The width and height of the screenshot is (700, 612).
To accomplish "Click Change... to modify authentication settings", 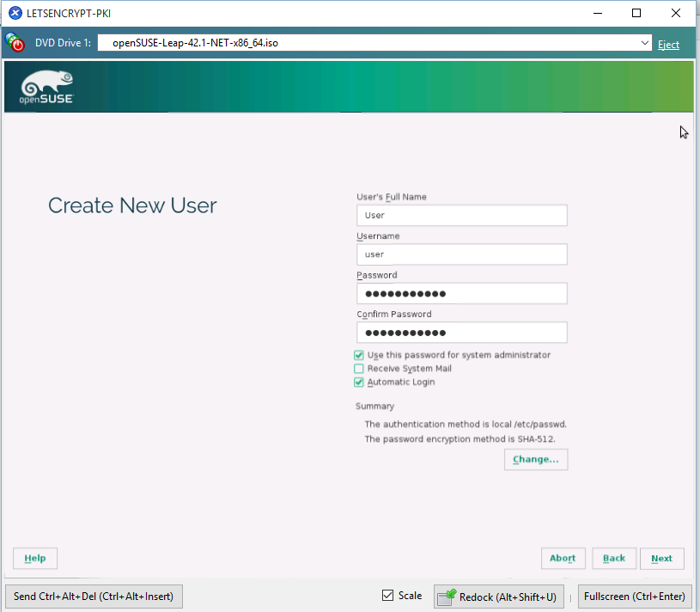I will pyautogui.click(x=535, y=460).
